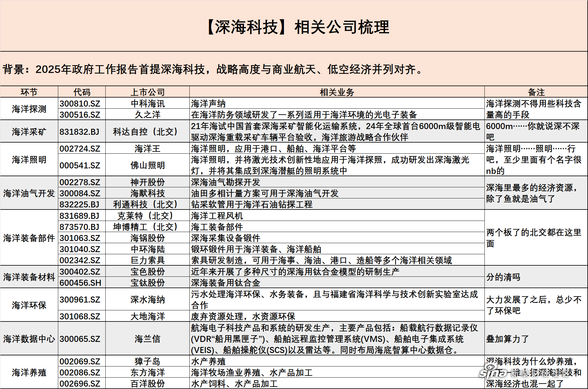Image resolution: width=588 pixels, height=389 pixels.
Task: Select company cell 中科海讯
Action: point(147,103)
